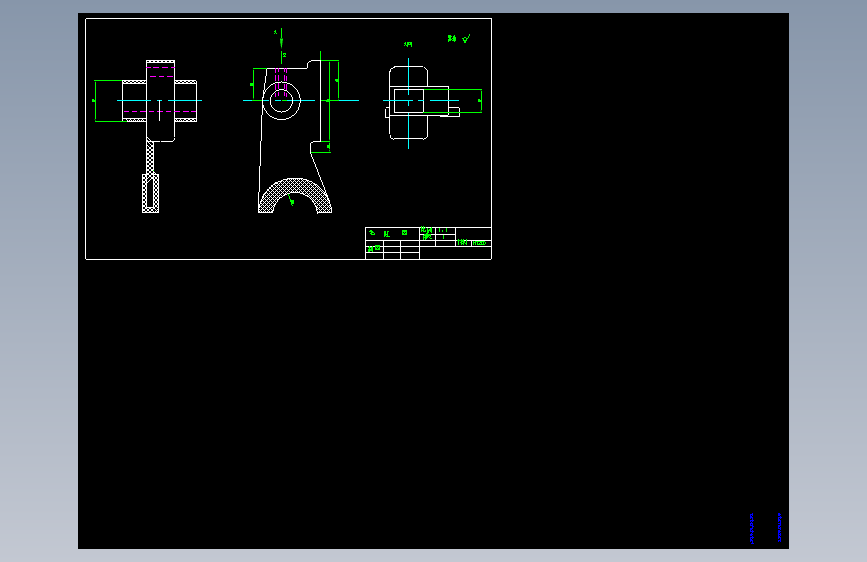Select the magenta hidden hole lines in front view

pos(281,82)
